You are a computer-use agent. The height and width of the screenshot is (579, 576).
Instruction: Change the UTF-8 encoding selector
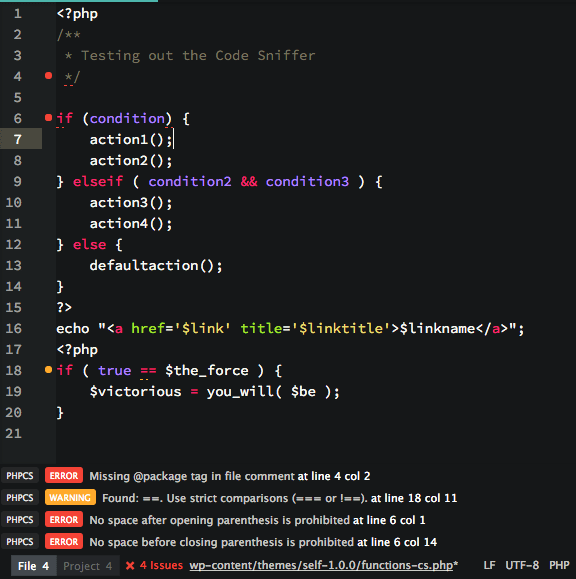[x=522, y=565]
